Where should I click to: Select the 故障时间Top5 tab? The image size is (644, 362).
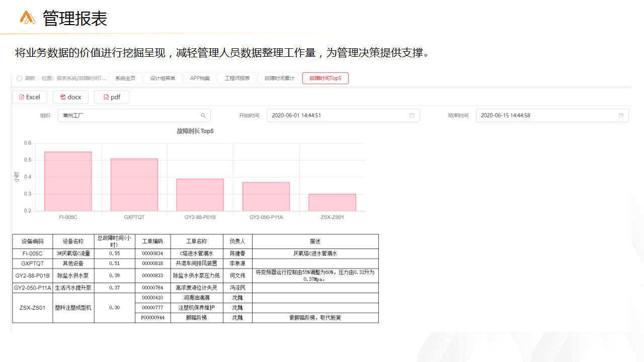326,78
